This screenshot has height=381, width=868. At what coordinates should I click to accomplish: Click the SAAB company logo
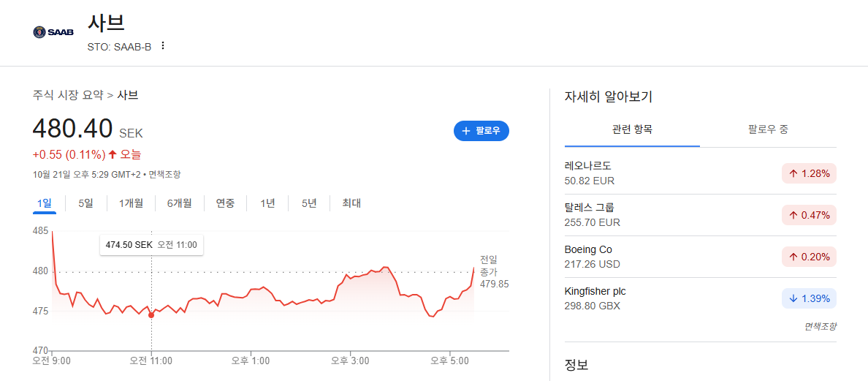tap(53, 33)
